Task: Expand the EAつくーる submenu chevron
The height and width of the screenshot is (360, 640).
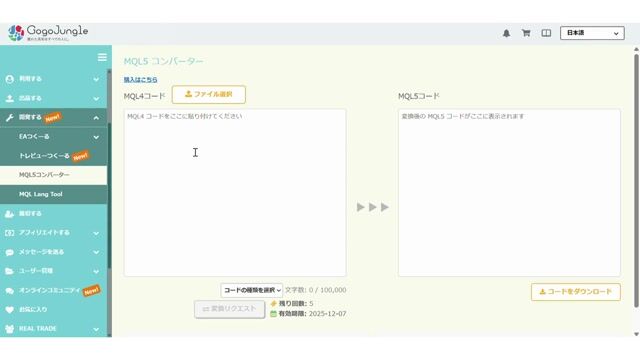Action: [x=96, y=137]
